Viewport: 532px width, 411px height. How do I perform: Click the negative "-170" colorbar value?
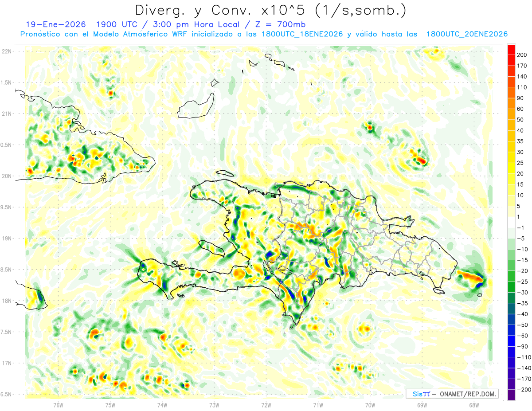[523, 379]
